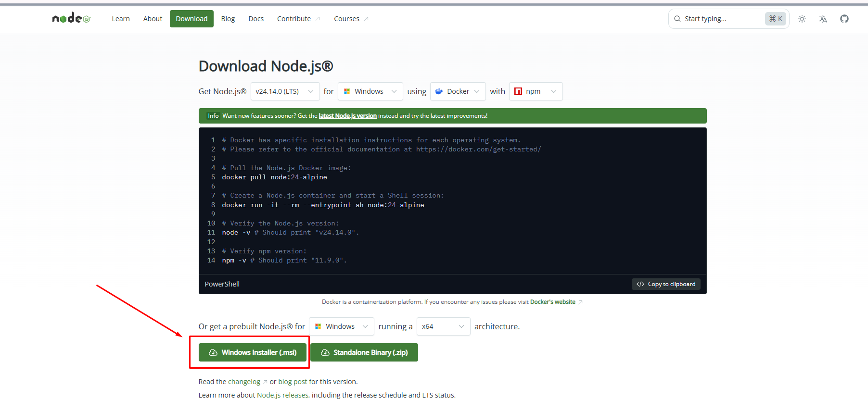Open the v24.14.0 (LTS) version dropdown
The image size is (868, 399).
[285, 91]
